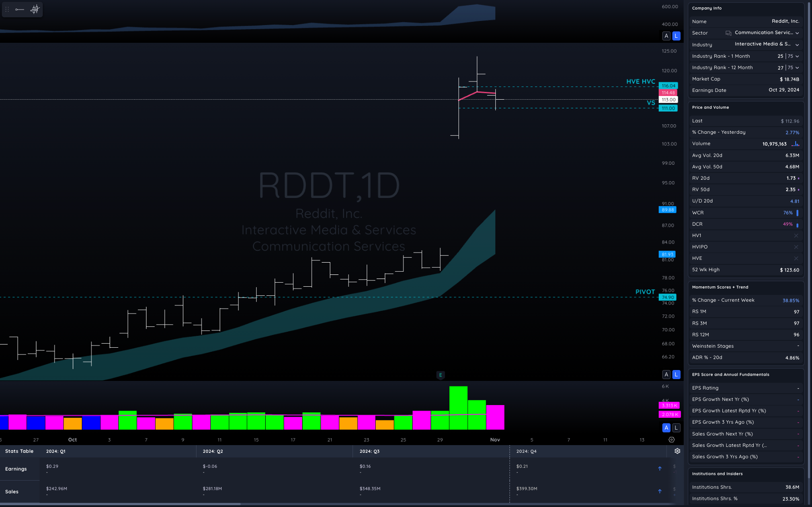Toggle log scale L on top indicator pane
This screenshot has height=507, width=812.
[x=676, y=36]
